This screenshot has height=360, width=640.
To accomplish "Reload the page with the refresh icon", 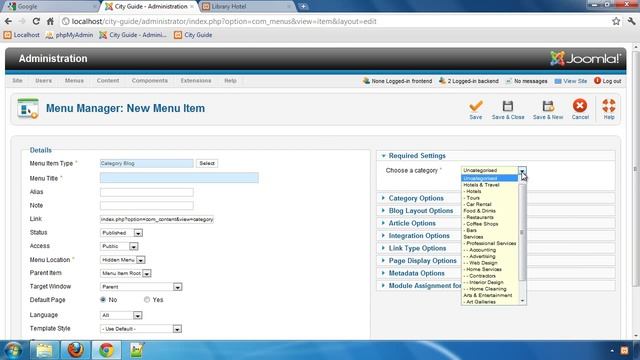I will (36, 21).
